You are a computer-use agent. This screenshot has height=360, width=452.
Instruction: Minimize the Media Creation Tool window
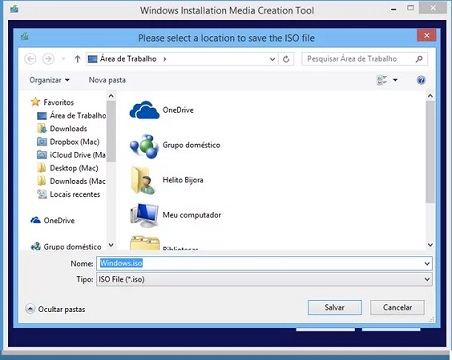click(x=394, y=9)
